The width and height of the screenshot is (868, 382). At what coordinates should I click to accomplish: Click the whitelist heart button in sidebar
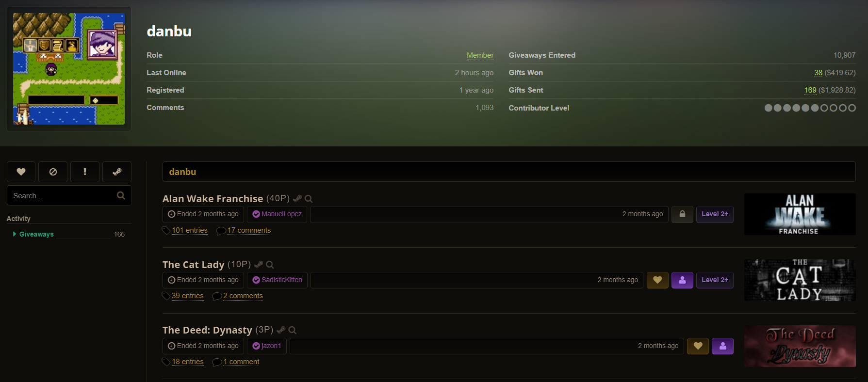tap(21, 172)
